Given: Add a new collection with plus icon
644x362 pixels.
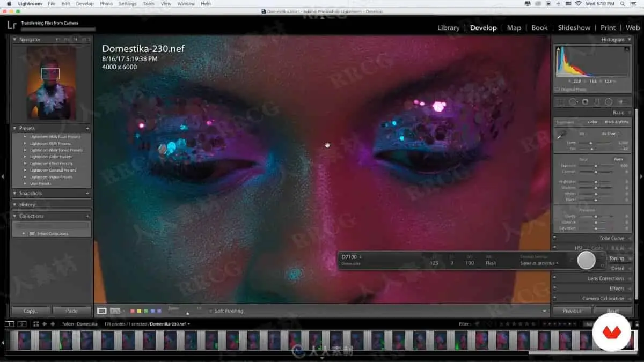Looking at the screenshot, I should (87, 216).
